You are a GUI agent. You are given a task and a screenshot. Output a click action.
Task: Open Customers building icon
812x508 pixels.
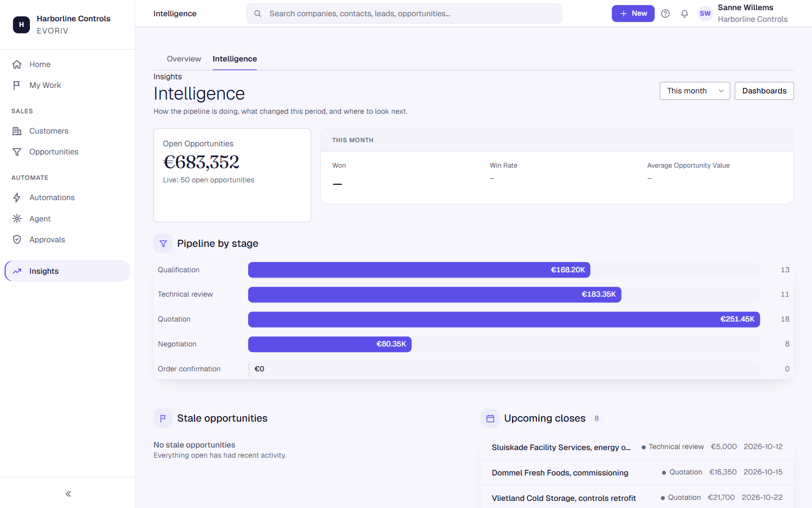coord(17,131)
